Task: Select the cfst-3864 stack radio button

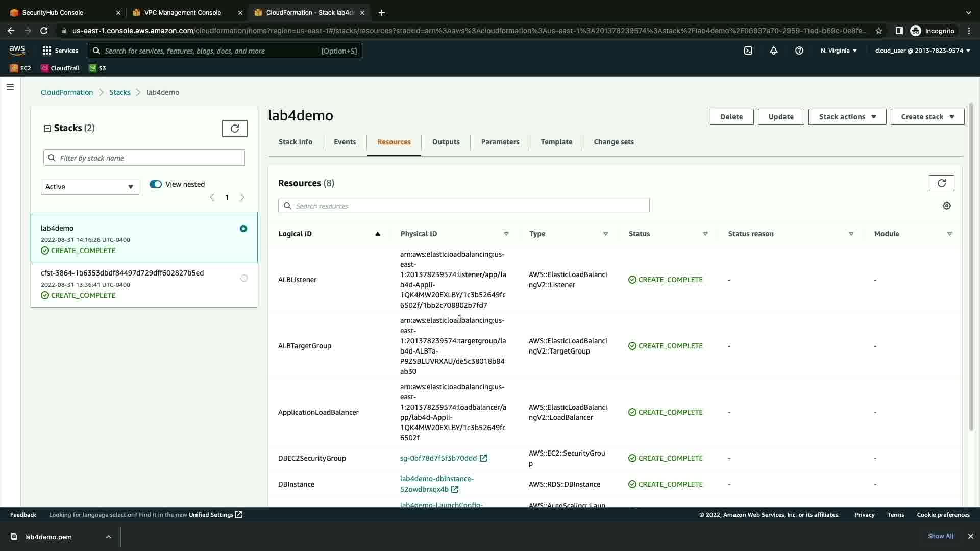Action: click(x=244, y=278)
